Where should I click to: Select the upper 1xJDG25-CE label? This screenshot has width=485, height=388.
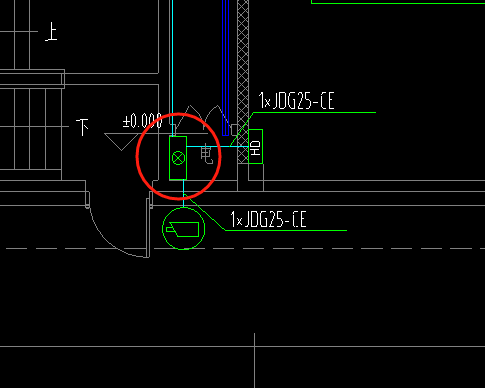(x=296, y=101)
